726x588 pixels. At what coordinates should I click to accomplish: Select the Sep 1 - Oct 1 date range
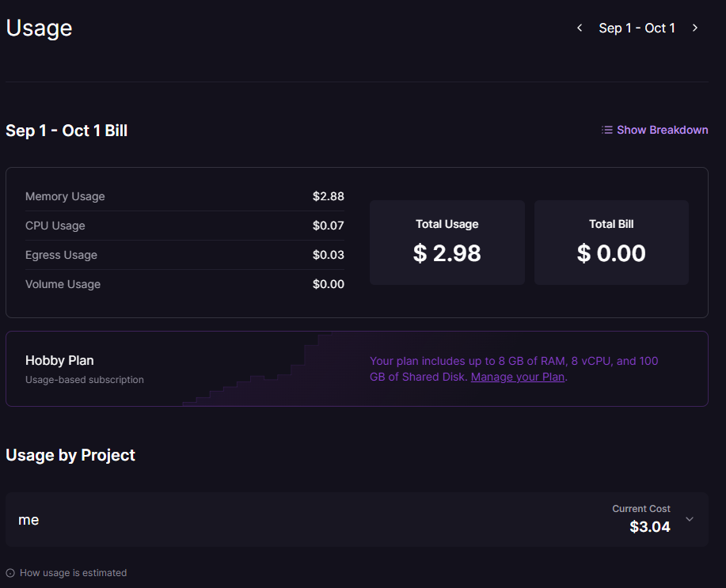click(637, 28)
